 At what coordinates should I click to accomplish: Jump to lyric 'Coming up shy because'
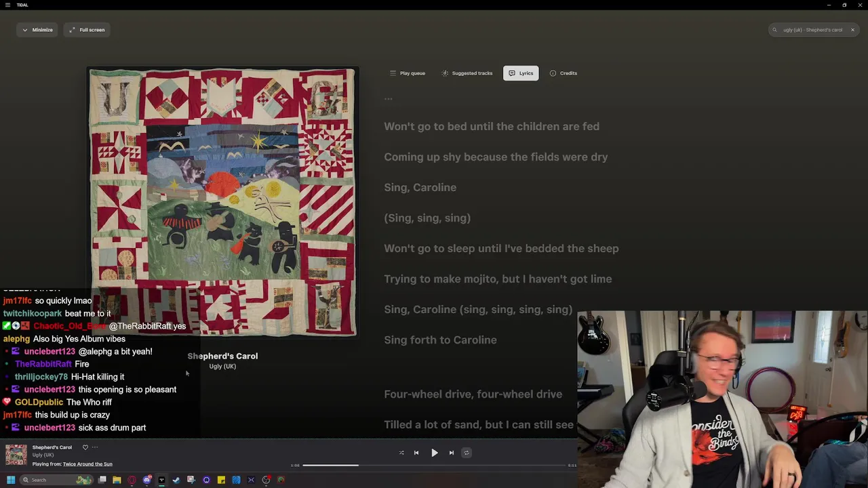point(496,157)
